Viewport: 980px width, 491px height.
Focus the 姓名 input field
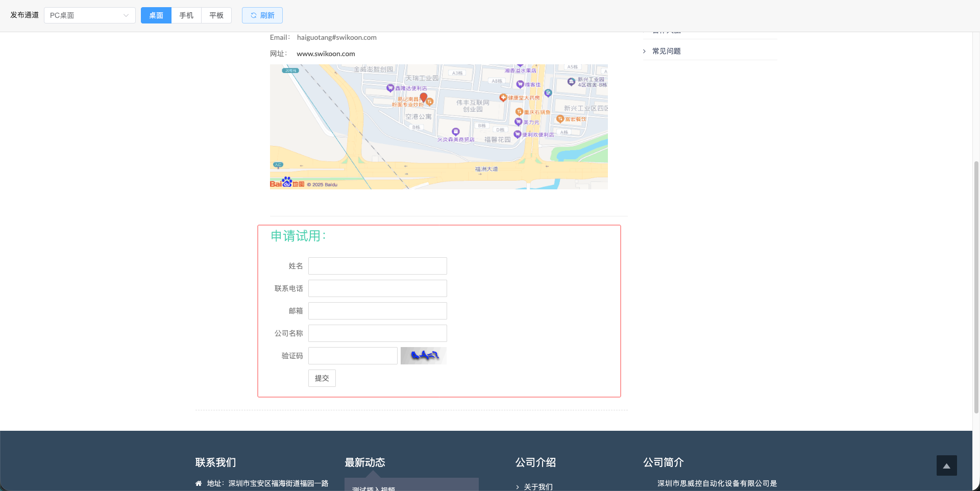(378, 266)
